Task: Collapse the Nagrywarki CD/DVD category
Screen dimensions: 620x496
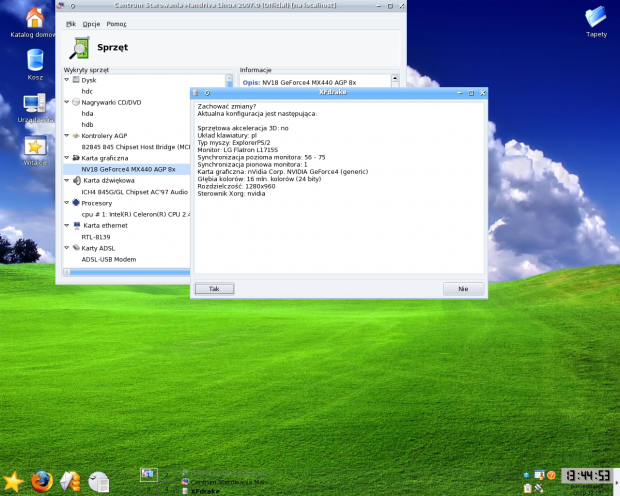Action: click(x=66, y=102)
